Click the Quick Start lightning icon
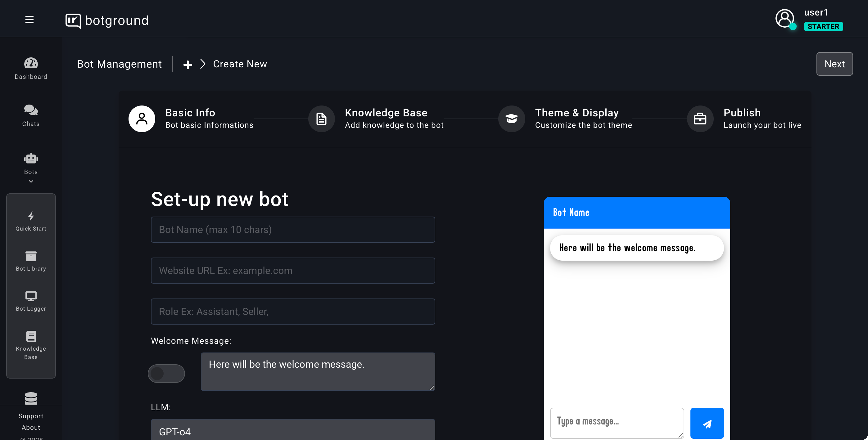This screenshot has width=868, height=440. click(31, 216)
